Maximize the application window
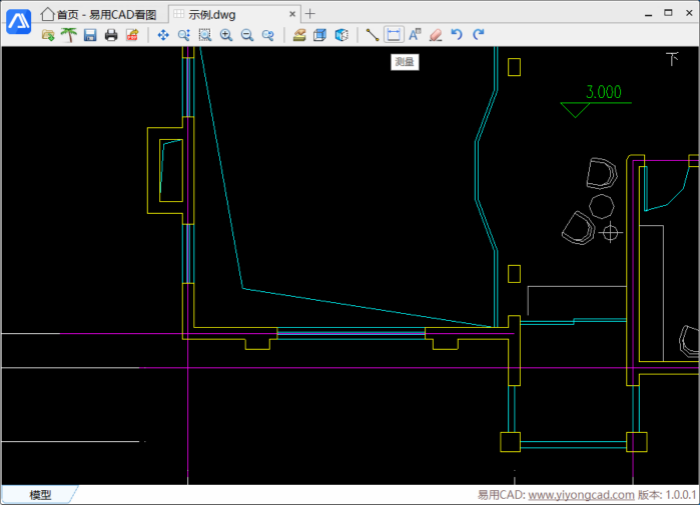Image resolution: width=700 pixels, height=505 pixels. point(668,13)
